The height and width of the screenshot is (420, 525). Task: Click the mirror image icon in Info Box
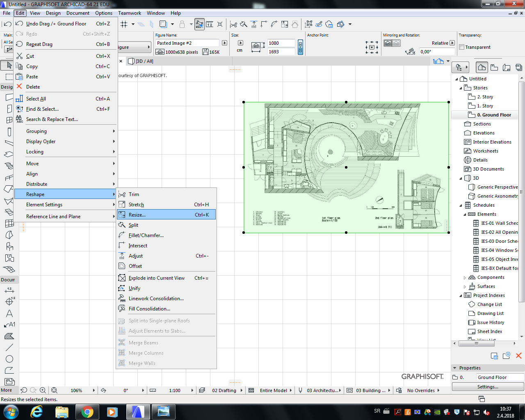pyautogui.click(x=388, y=43)
